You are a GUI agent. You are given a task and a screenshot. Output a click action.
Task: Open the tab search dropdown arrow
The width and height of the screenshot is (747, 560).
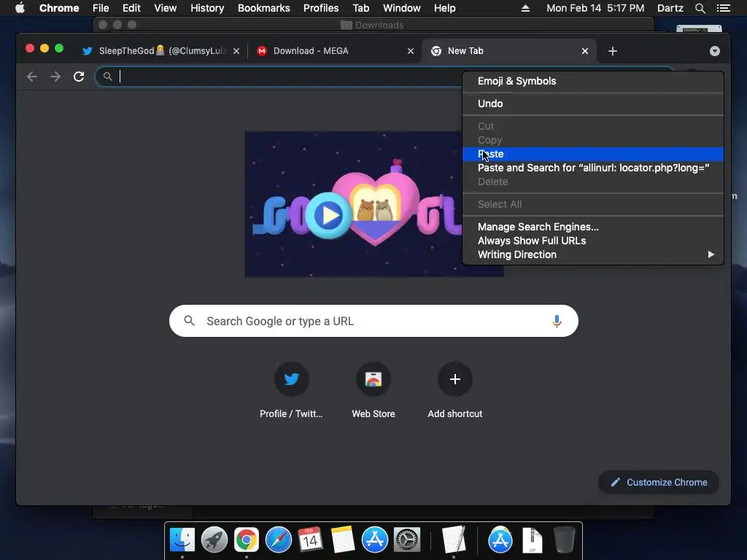715,52
